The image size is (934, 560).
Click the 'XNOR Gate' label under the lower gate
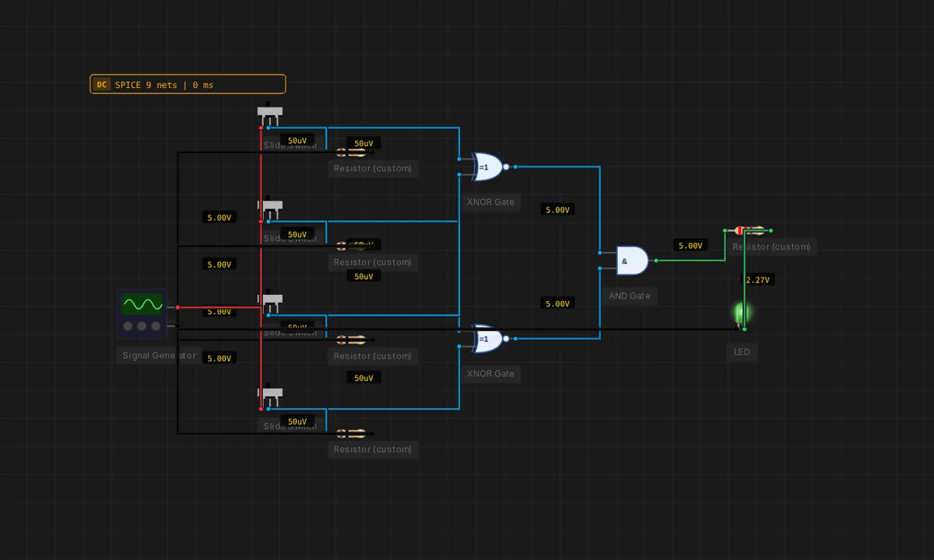pos(490,373)
